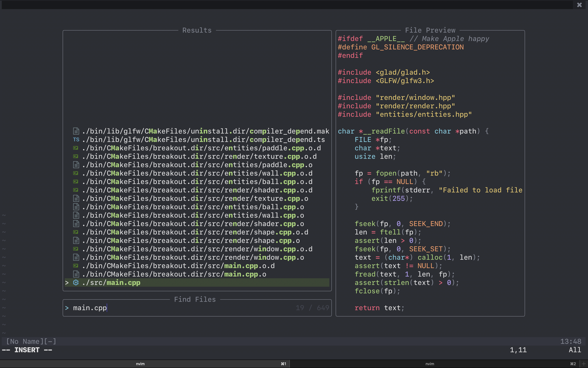Click the green icon beside entities/paddle.cpp.o.d
588x368 pixels.
pyautogui.click(x=76, y=148)
